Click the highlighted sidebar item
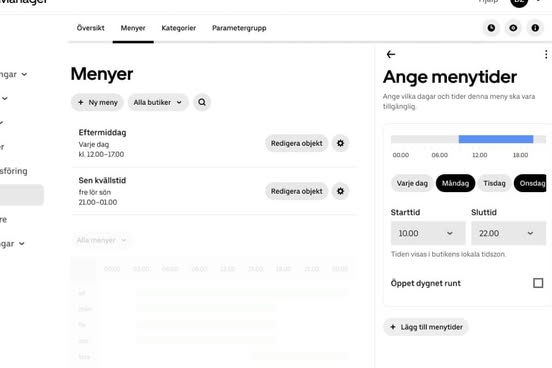 pyautogui.click(x=21, y=195)
